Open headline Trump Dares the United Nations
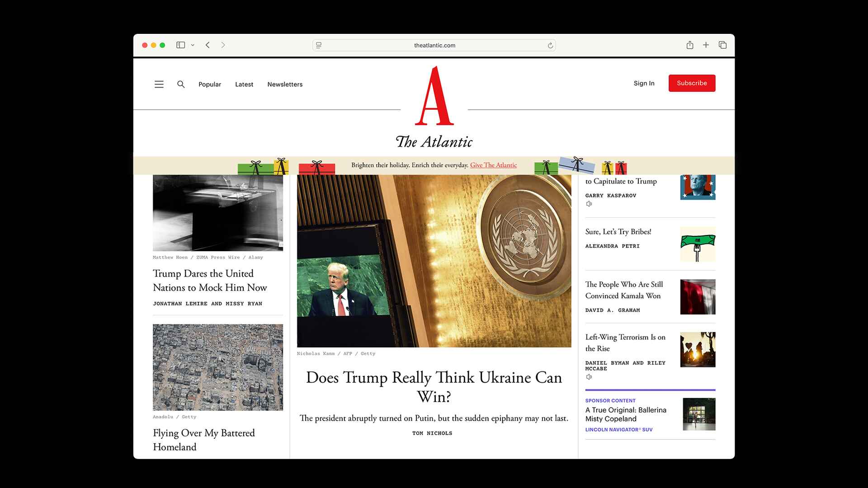Screen dimensions: 868x488 [x=210, y=281]
